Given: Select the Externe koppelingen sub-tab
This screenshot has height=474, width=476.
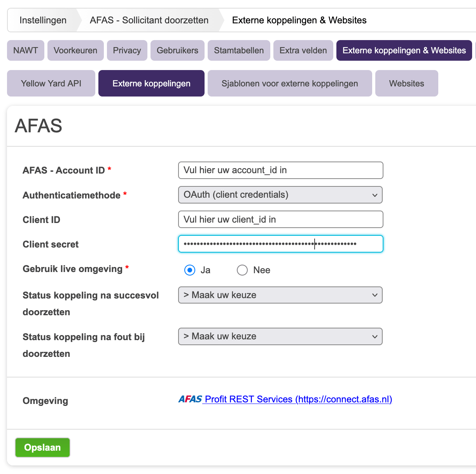Looking at the screenshot, I should coord(151,83).
